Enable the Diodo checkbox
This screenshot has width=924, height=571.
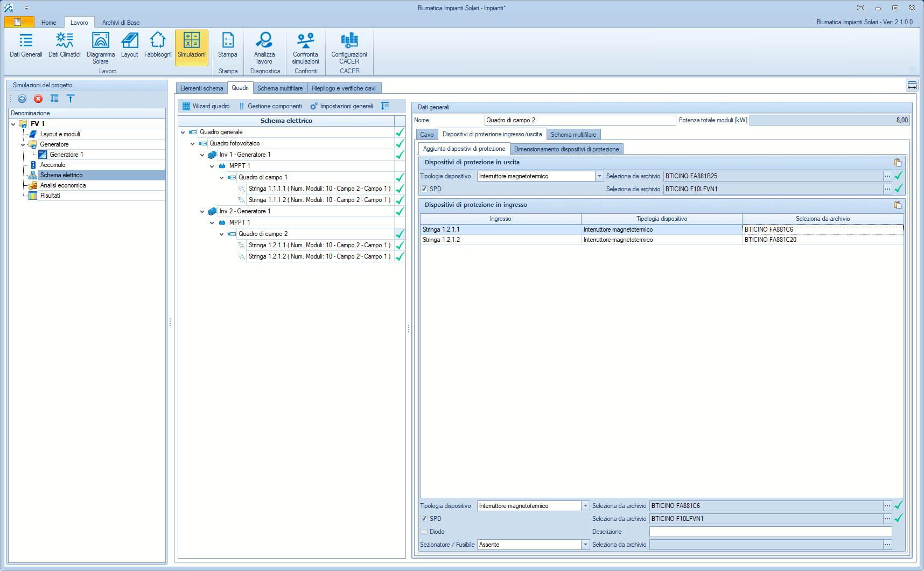point(424,532)
